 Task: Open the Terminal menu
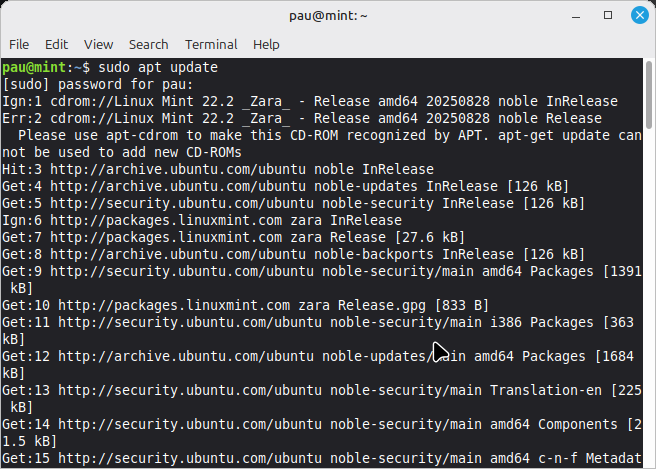pyautogui.click(x=211, y=44)
